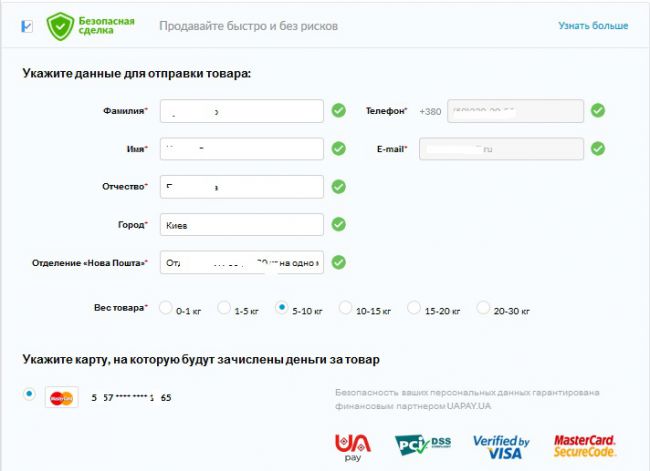
Task: Click the green Безопасная сделка shield logo
Action: (x=62, y=24)
